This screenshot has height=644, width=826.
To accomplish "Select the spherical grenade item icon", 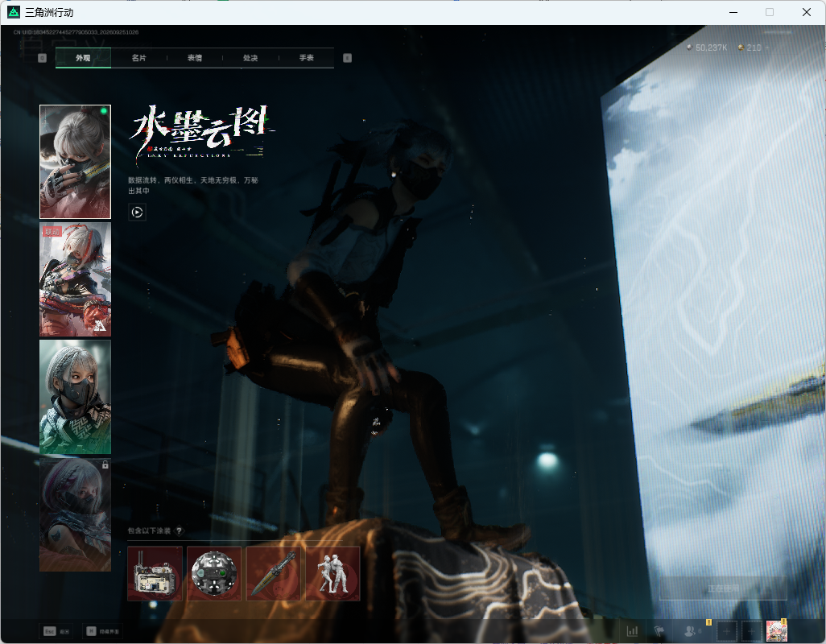I will point(214,573).
